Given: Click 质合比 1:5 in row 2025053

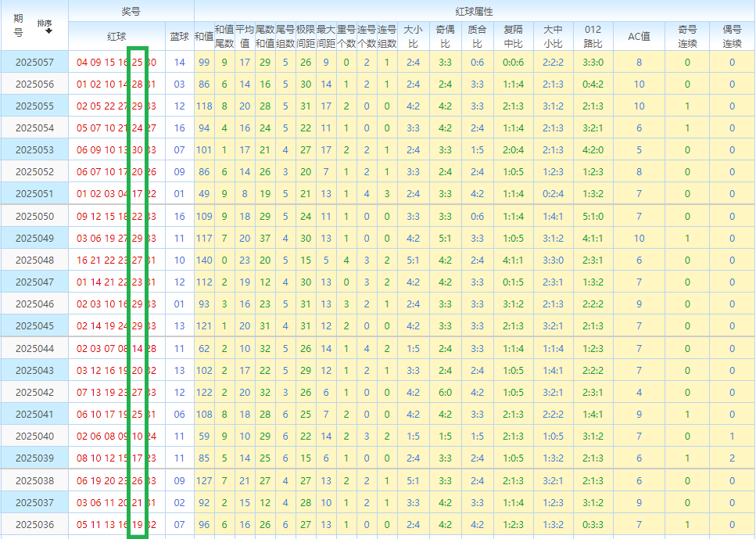Looking at the screenshot, I should click(x=478, y=150).
